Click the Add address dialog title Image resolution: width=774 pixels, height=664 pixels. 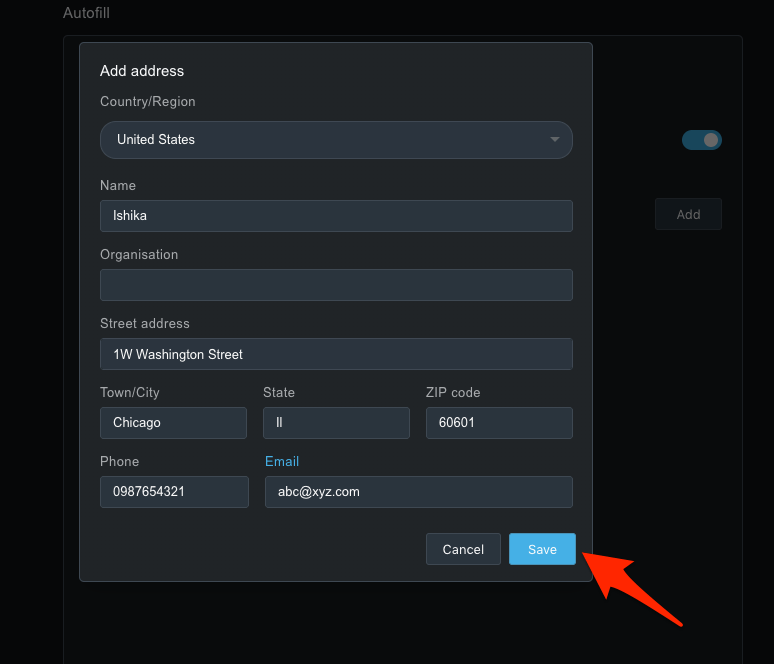coord(142,71)
